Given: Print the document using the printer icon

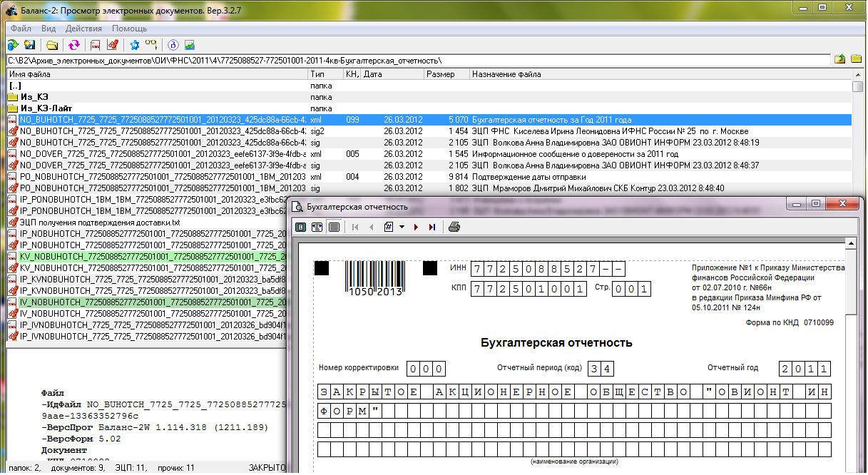Looking at the screenshot, I should coord(454,228).
